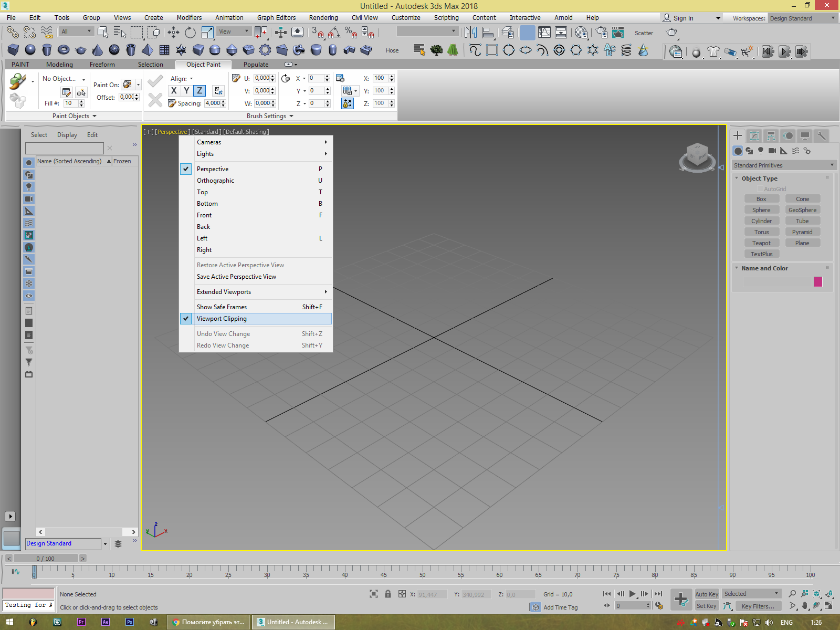Click the torus primitive icon in toolbar
840x630 pixels.
[64, 50]
